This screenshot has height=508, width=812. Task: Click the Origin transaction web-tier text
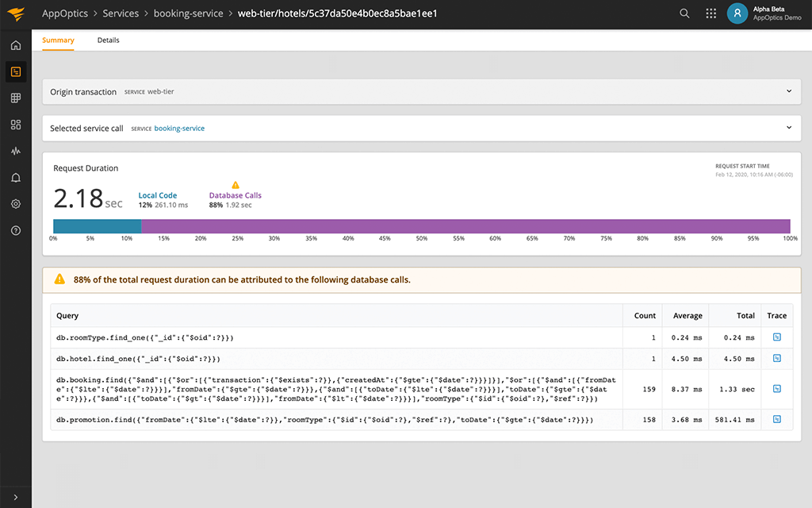click(x=160, y=91)
